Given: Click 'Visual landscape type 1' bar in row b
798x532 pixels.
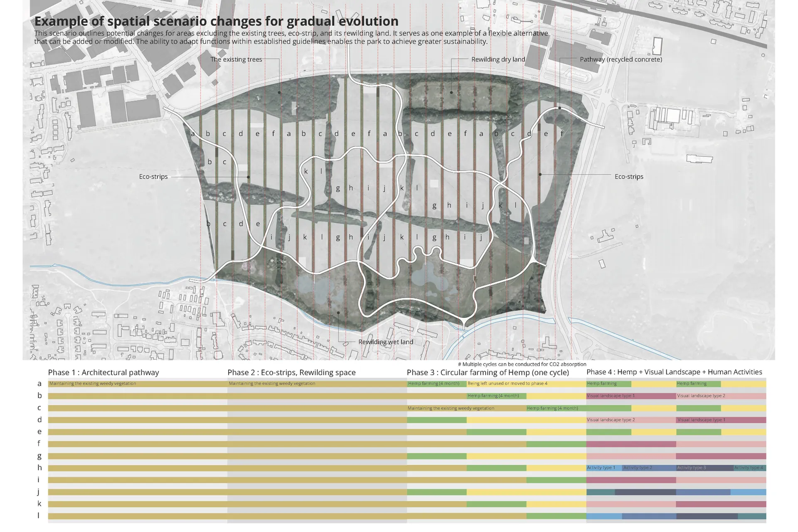Looking at the screenshot, I should point(631,396).
